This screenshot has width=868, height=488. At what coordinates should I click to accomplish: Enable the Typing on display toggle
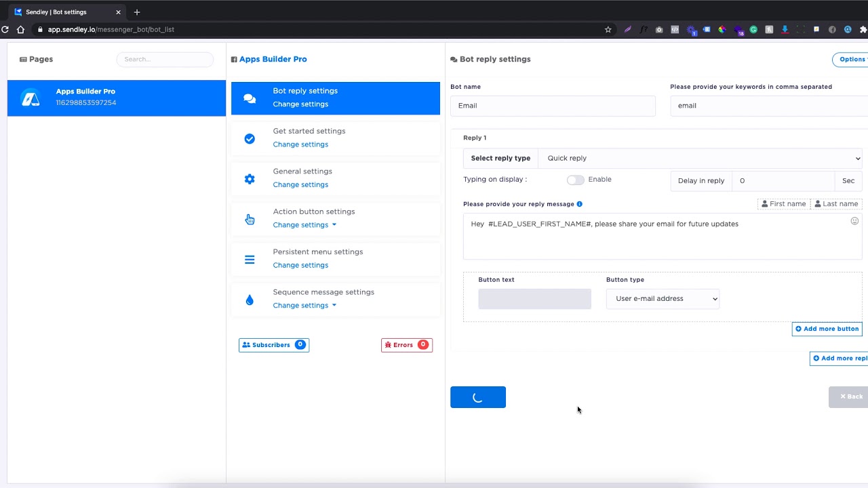[x=575, y=180]
